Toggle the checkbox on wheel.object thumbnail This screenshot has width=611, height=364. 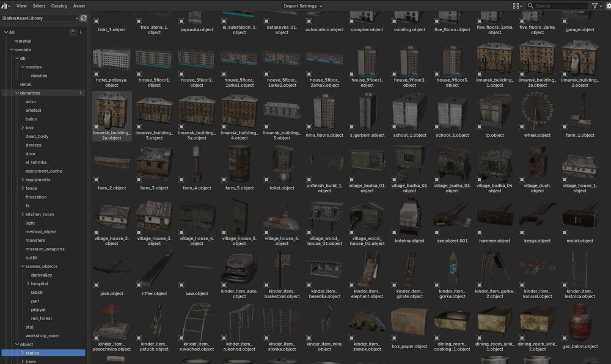click(x=522, y=127)
